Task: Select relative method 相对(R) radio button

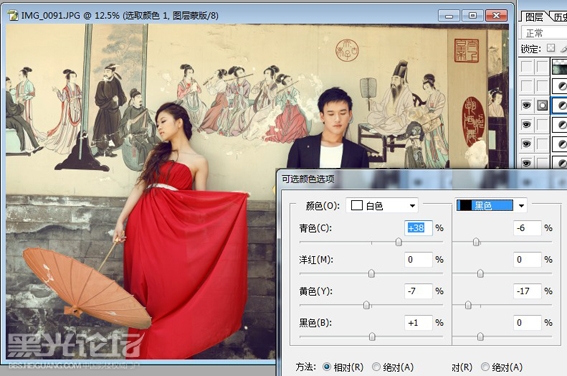Action: click(327, 367)
